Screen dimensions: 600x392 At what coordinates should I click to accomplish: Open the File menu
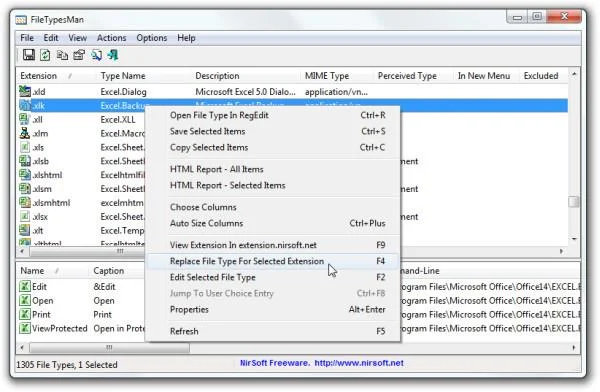point(27,38)
